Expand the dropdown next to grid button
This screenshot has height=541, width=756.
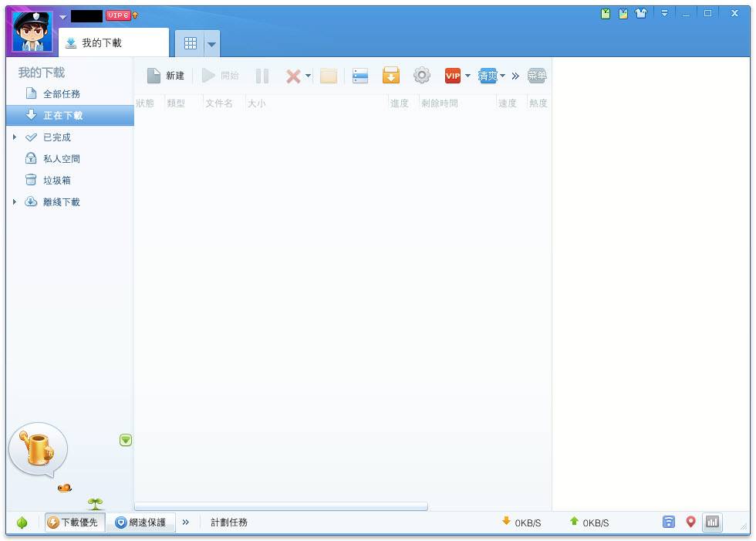pyautogui.click(x=211, y=44)
